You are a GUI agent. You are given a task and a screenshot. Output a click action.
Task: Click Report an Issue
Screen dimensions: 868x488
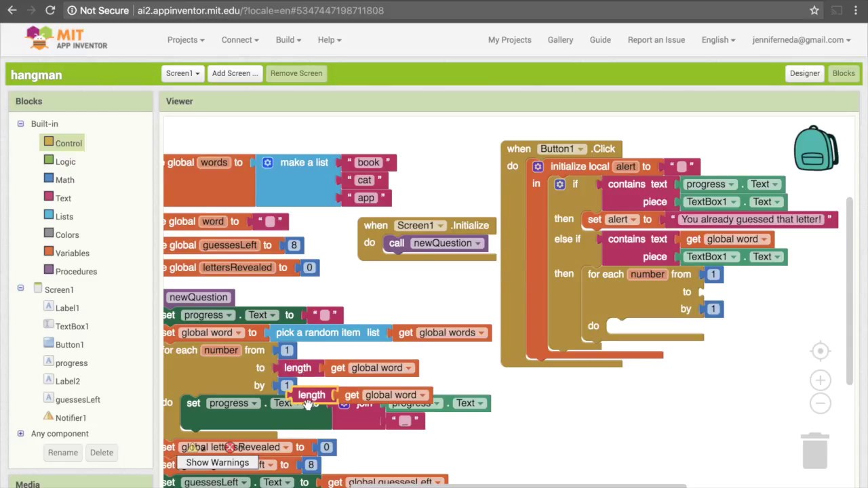[x=656, y=40]
